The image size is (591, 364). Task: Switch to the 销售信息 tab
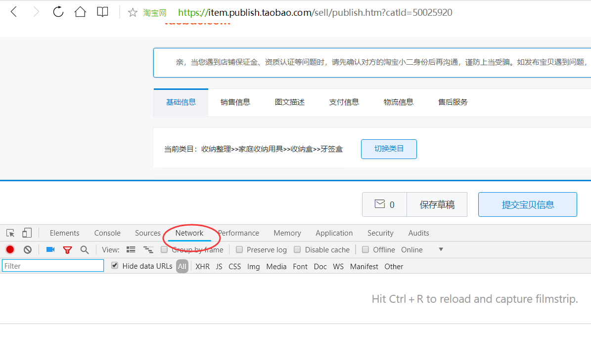pyautogui.click(x=235, y=102)
